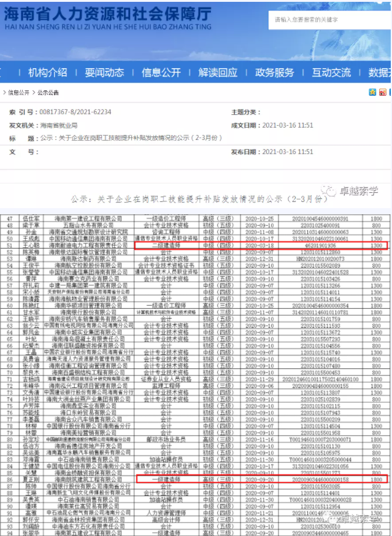Select cell 海南省交通规划勘察设计研究院

coord(88,231)
